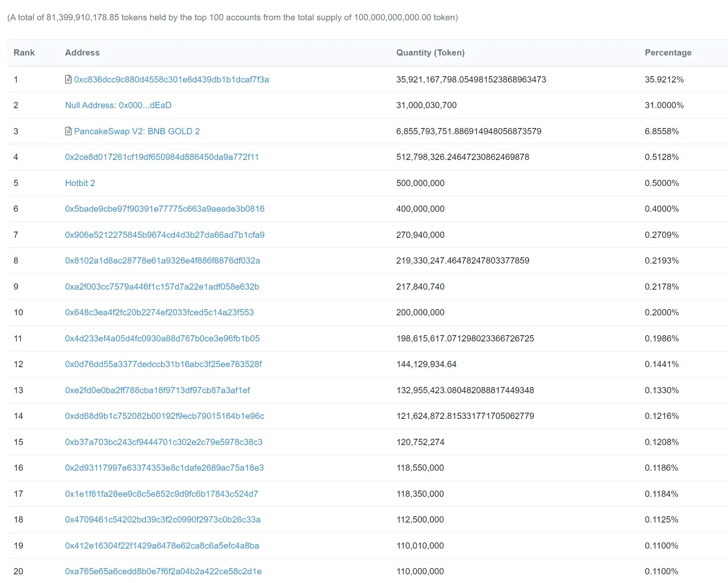Click percentage 0.5000%
The width and height of the screenshot is (728, 583).
662,183
